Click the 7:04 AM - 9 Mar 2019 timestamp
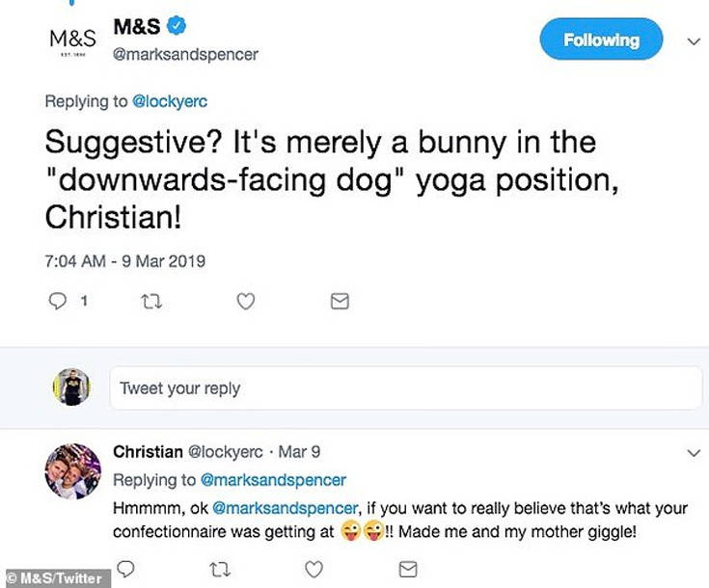The width and height of the screenshot is (709, 588). [124, 260]
